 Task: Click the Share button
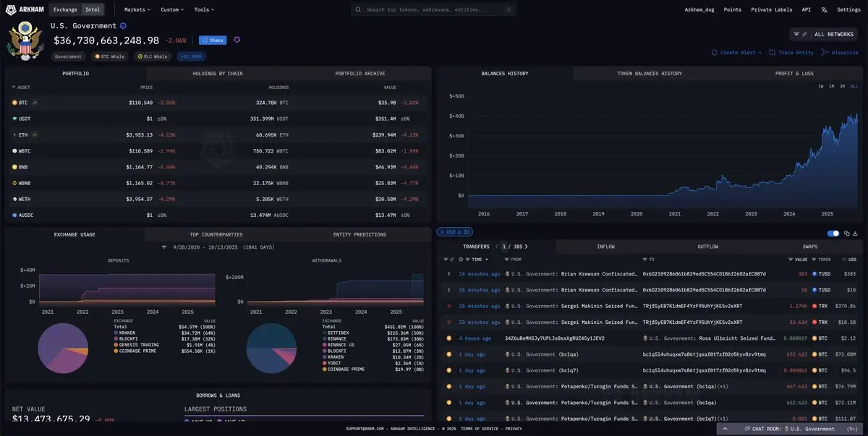point(213,40)
